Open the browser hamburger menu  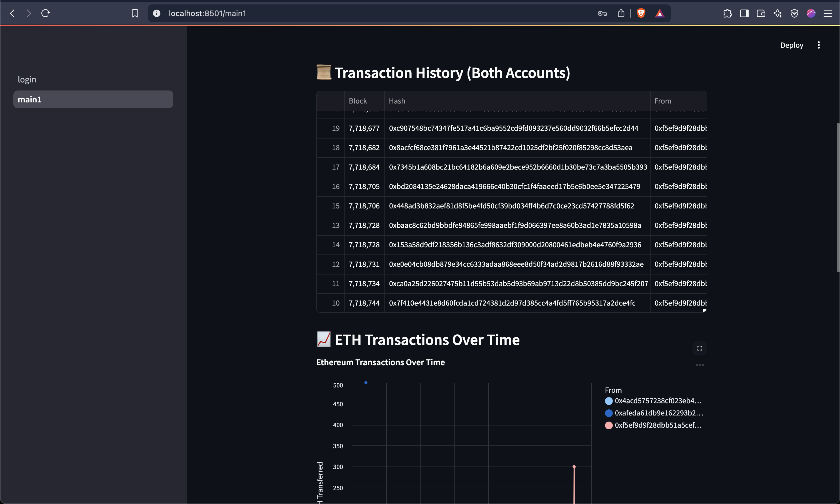point(828,13)
